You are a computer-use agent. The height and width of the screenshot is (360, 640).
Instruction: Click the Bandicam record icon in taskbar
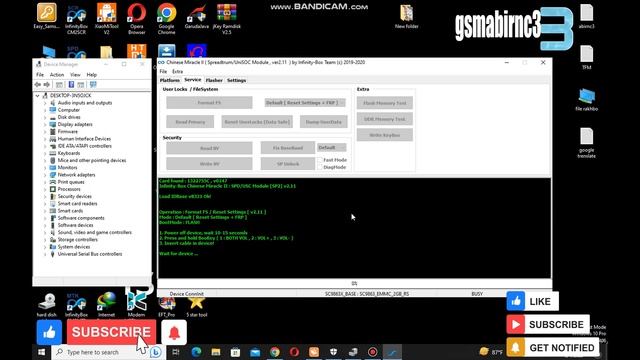click(x=373, y=352)
